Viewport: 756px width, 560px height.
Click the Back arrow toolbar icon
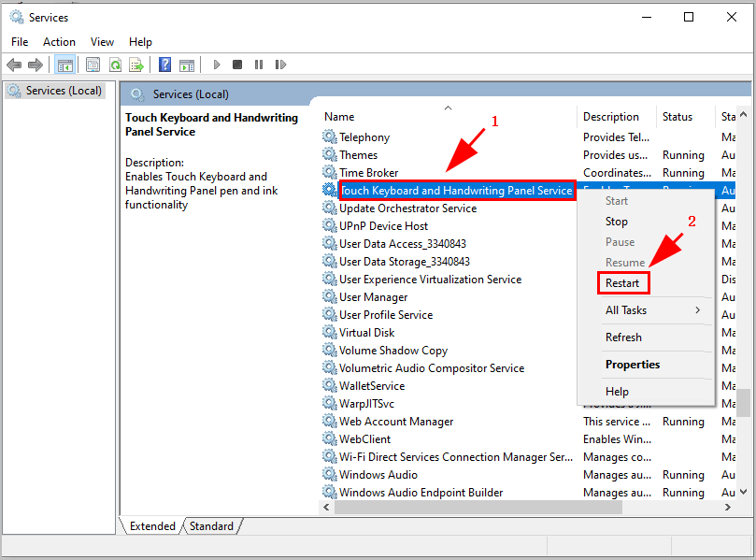[14, 65]
